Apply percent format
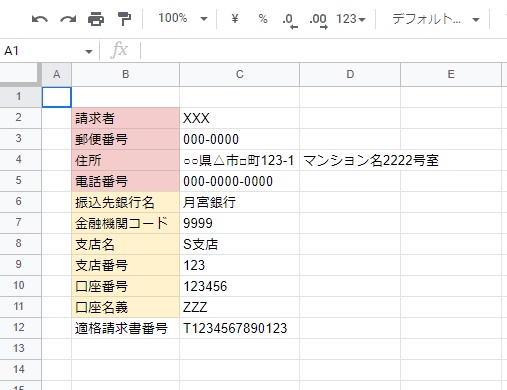Image resolution: width=507 pixels, height=390 pixels. pos(263,19)
